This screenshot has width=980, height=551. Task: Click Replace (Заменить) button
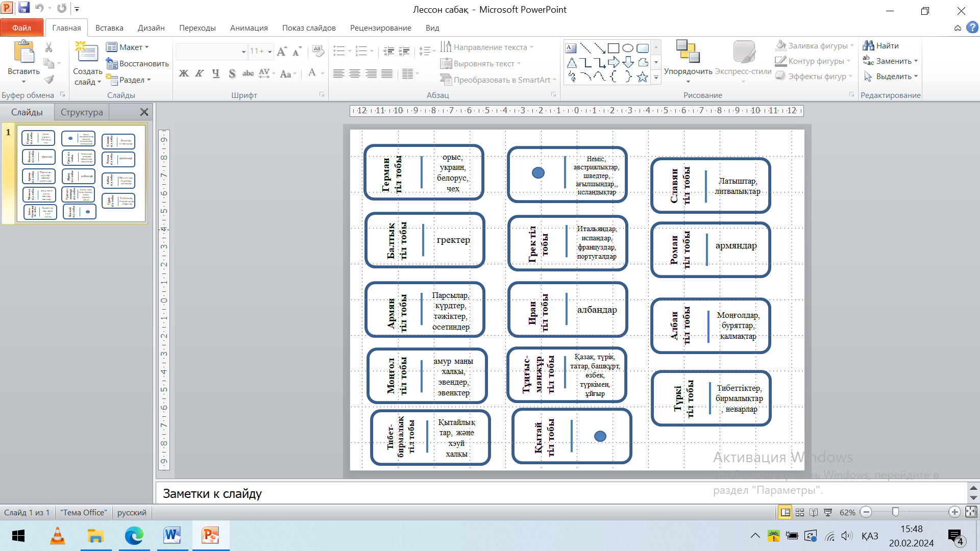[890, 61]
